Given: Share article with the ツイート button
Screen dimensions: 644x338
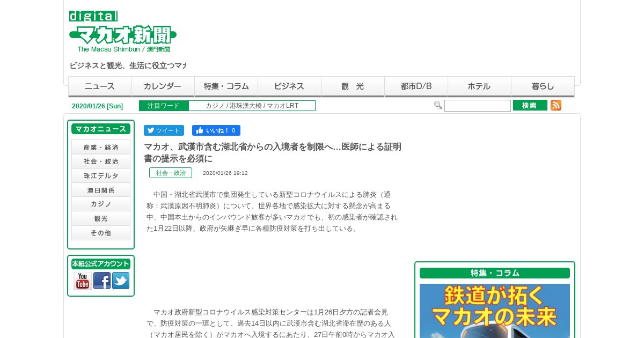Looking at the screenshot, I should 164,130.
